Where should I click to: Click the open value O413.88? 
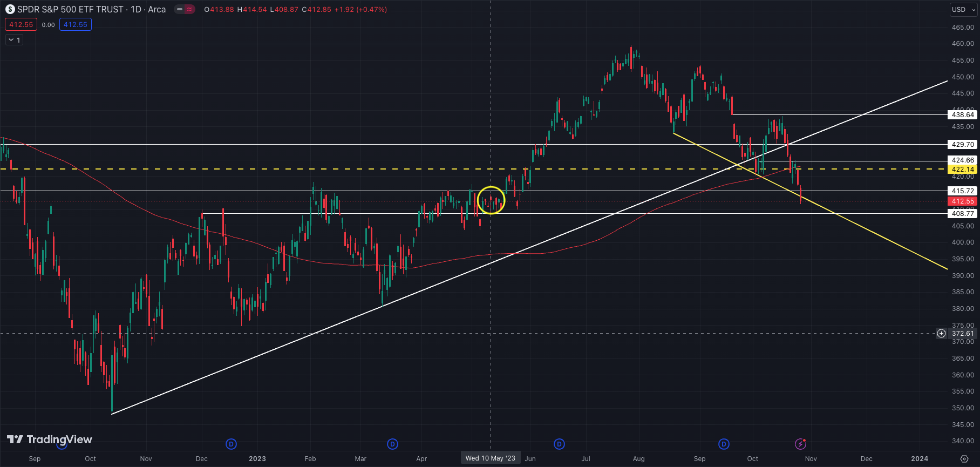coord(219,10)
